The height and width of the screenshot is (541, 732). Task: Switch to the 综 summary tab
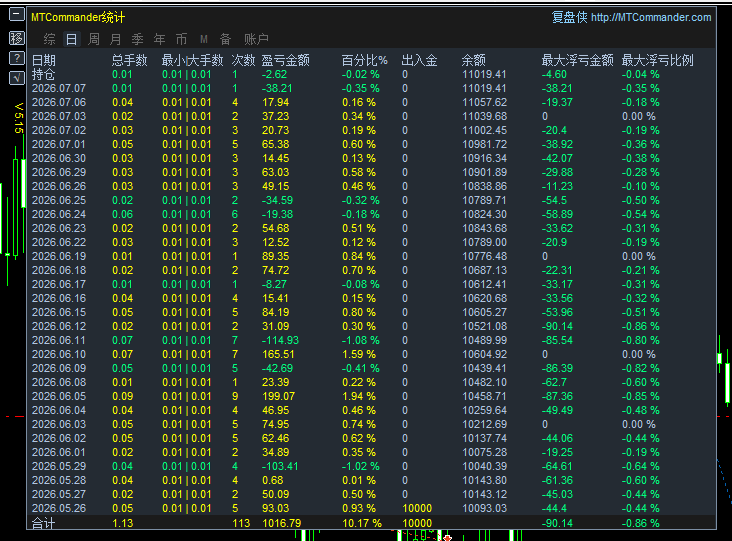(x=49, y=39)
